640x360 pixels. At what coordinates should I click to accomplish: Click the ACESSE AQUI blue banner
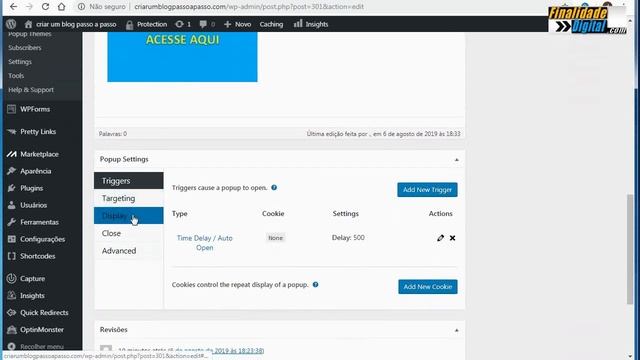pos(182,57)
